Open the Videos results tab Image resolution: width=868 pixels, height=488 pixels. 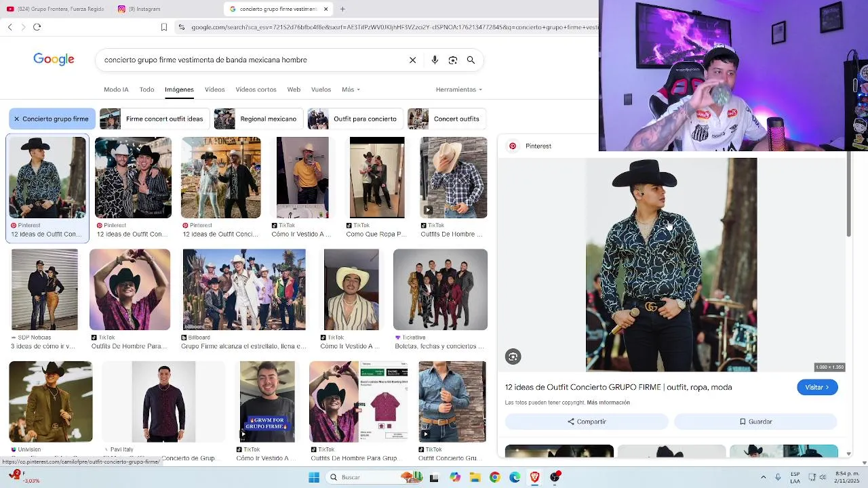click(x=214, y=89)
